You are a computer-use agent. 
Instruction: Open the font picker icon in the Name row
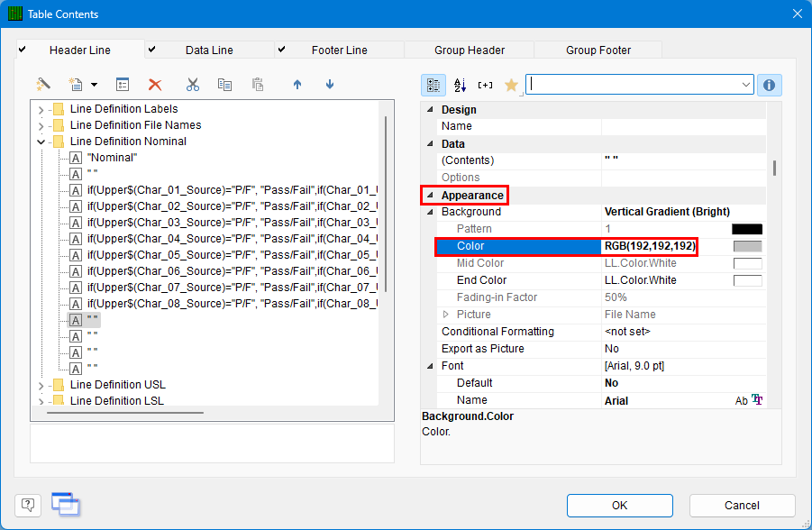pos(757,400)
